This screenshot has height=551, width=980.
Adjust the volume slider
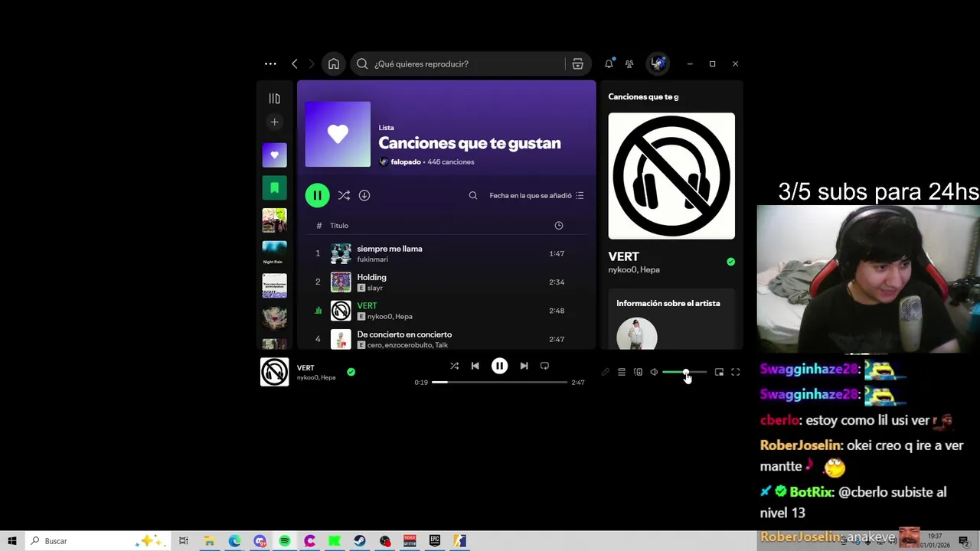684,372
